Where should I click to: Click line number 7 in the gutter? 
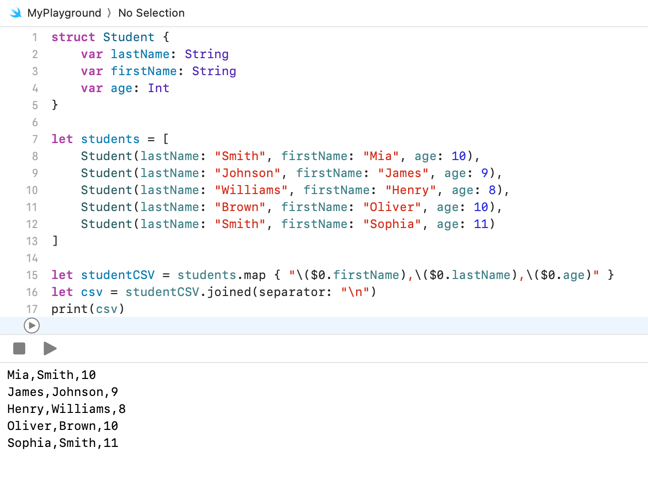34,139
